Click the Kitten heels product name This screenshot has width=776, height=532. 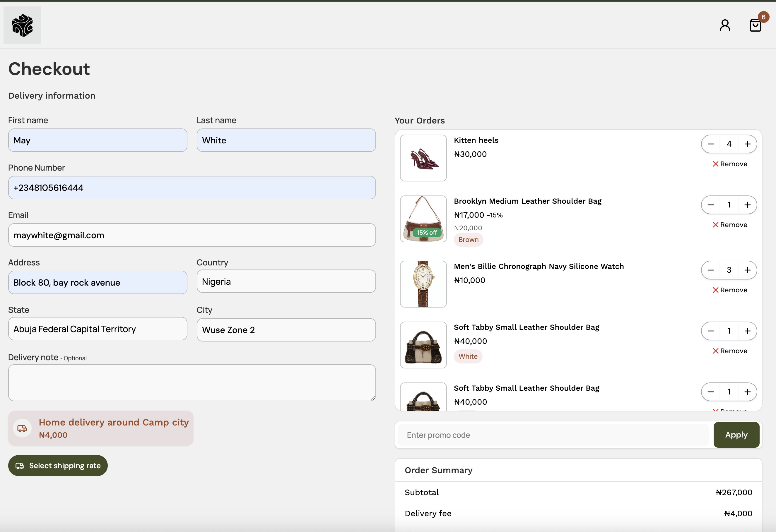(x=476, y=140)
